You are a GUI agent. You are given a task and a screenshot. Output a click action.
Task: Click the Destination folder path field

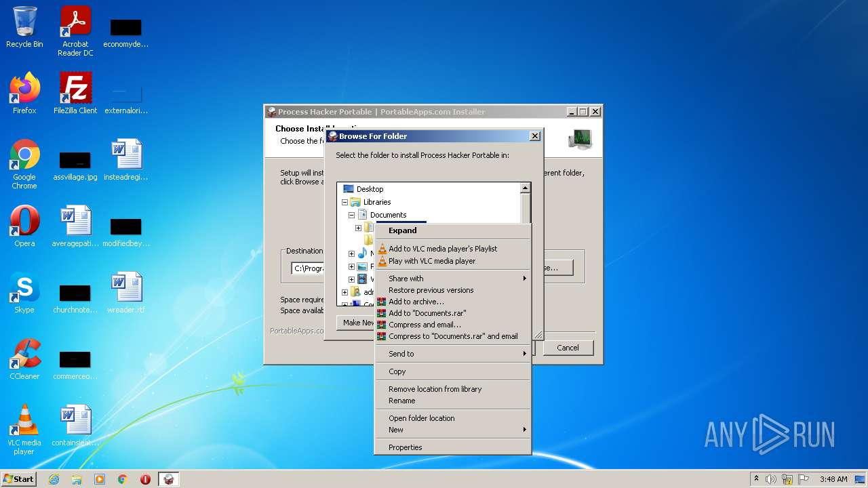[x=307, y=268]
